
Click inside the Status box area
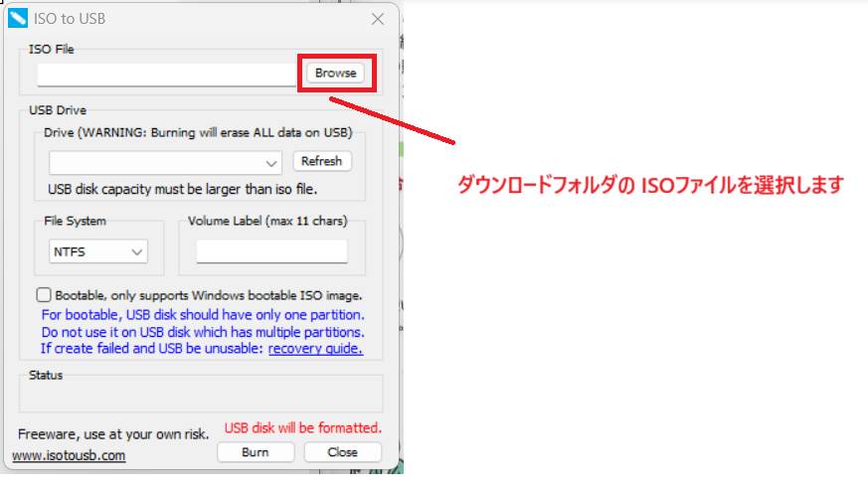click(201, 393)
